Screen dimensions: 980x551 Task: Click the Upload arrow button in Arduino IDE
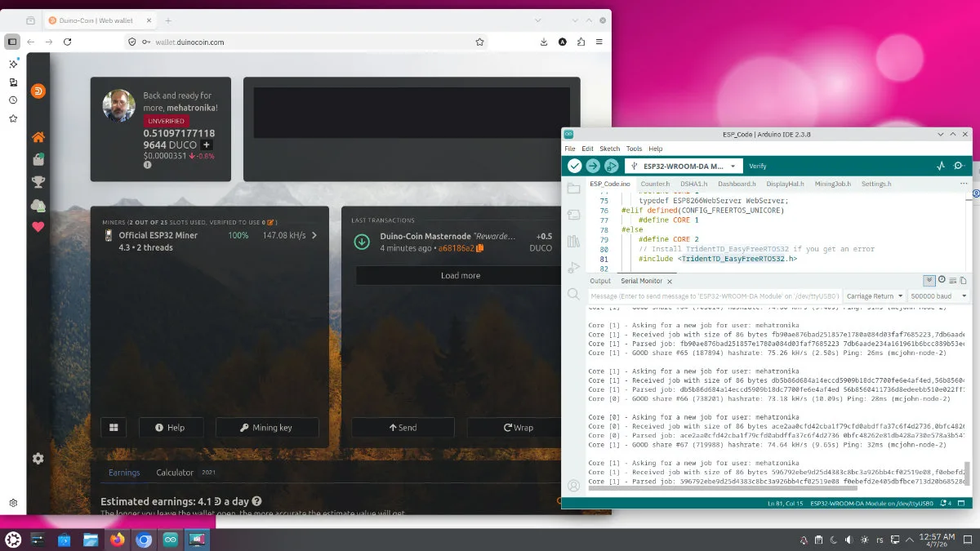coord(593,166)
